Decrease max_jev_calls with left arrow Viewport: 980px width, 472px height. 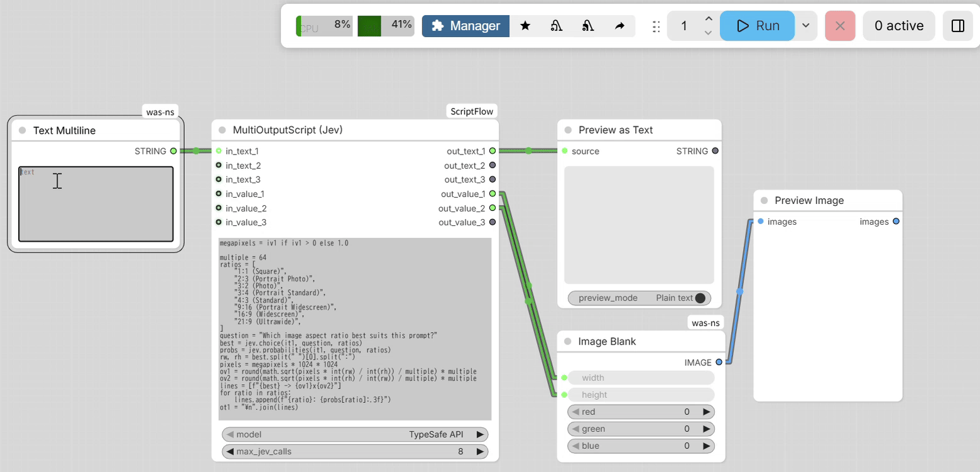230,451
